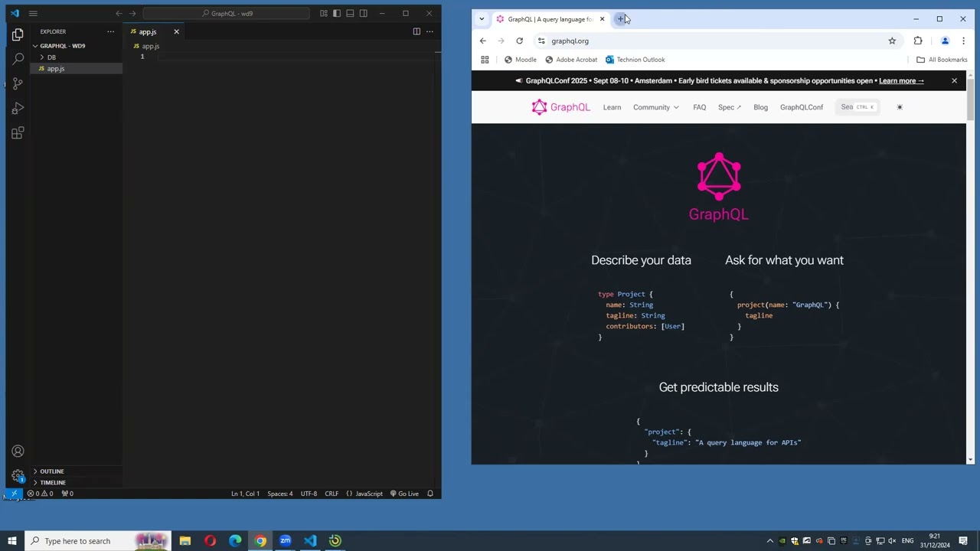Open the Community dropdown on GraphQL site
This screenshot has width=980, height=551.
(655, 107)
